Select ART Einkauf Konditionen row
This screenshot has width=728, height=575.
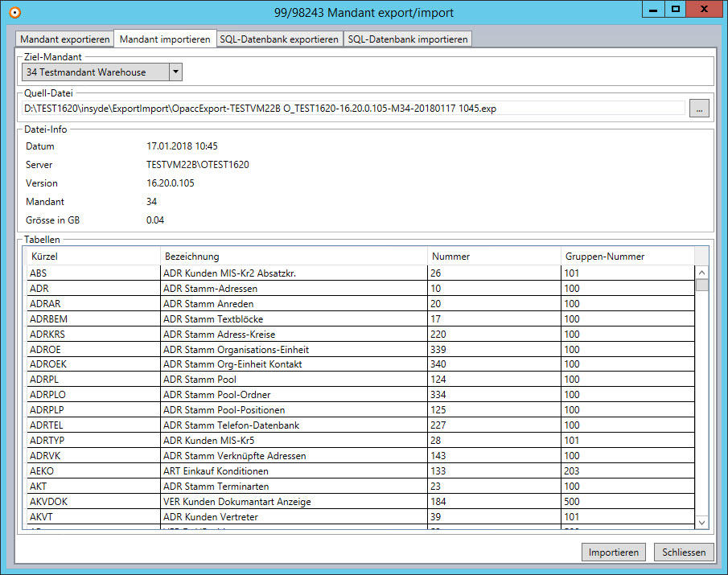tap(360, 471)
